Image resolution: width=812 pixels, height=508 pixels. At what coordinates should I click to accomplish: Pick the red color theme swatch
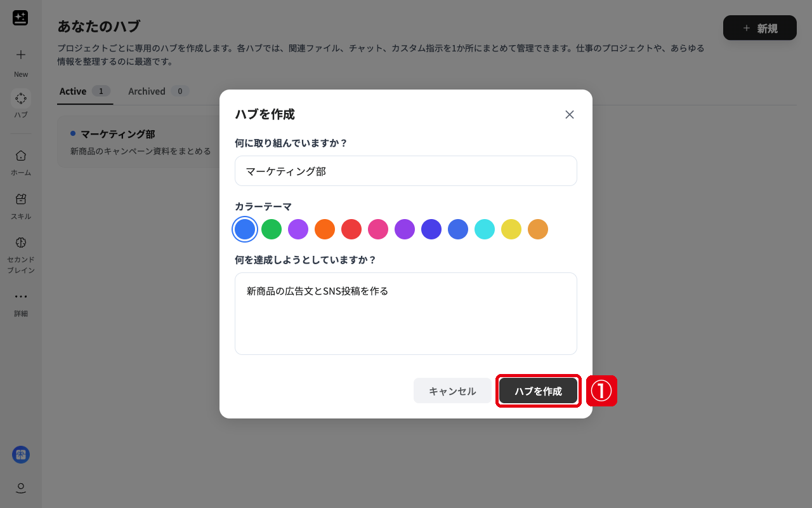(x=351, y=229)
